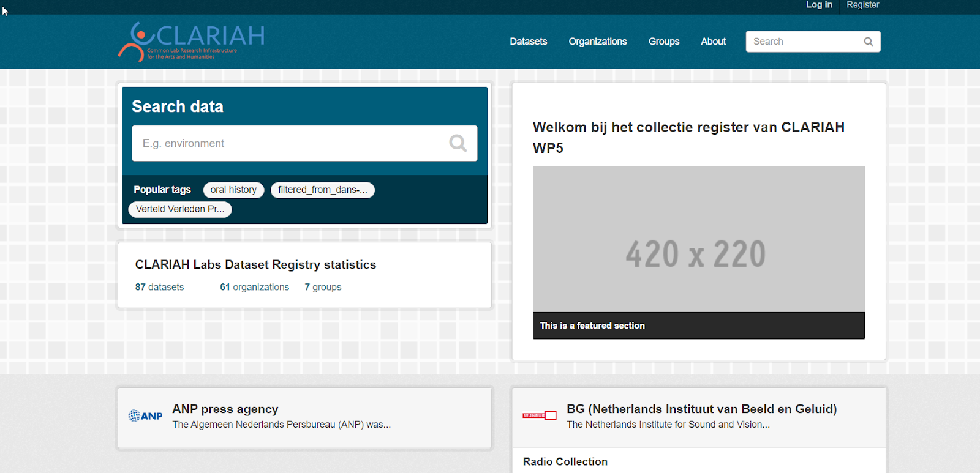This screenshot has width=980, height=473.
Task: Select the About menu link
Action: pyautogui.click(x=713, y=42)
